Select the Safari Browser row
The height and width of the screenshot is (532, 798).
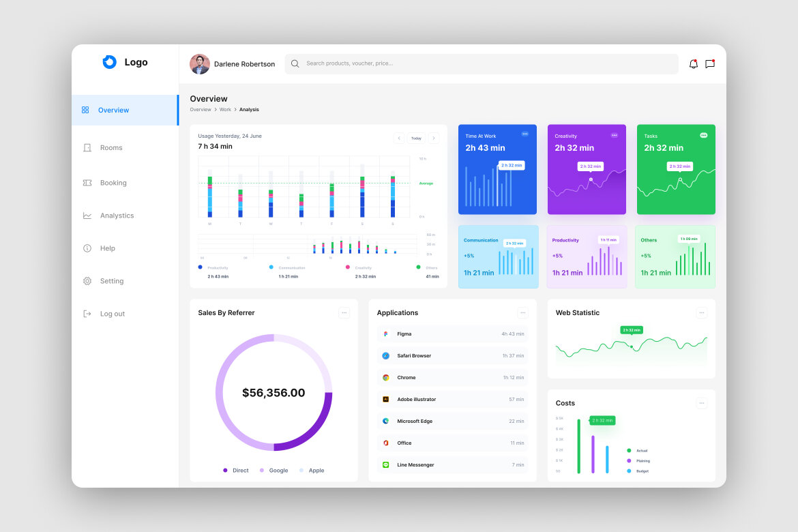point(452,356)
